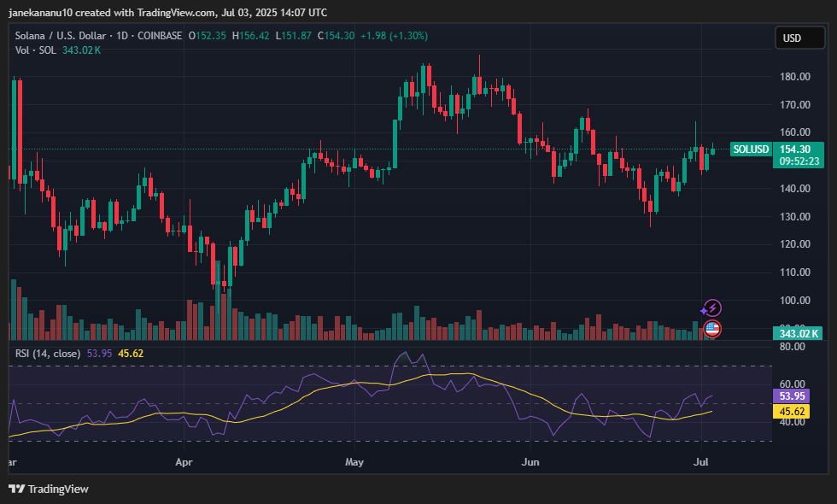Click the 160.00 price axis label
The image size is (837, 504).
(x=795, y=132)
